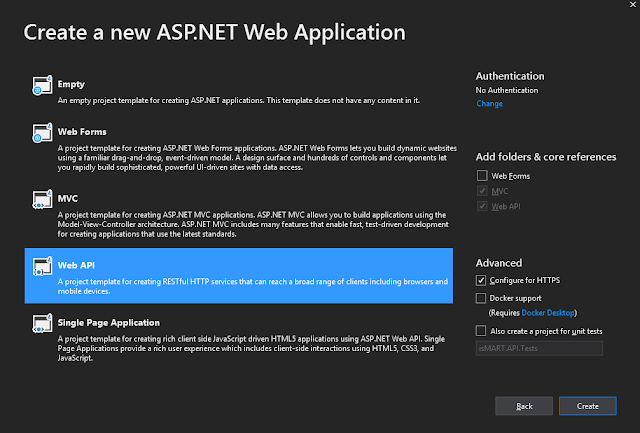This screenshot has width=640, height=433.
Task: Click the unit test project name field
Action: point(539,348)
